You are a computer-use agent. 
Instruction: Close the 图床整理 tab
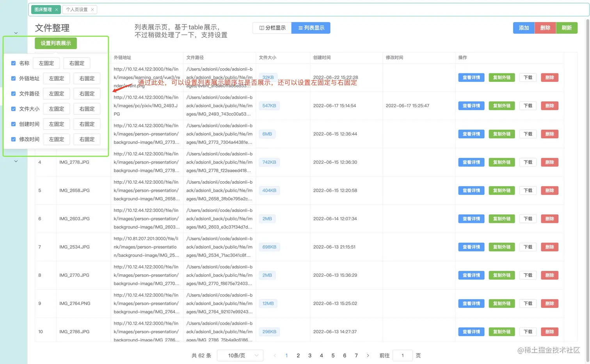pyautogui.click(x=57, y=10)
